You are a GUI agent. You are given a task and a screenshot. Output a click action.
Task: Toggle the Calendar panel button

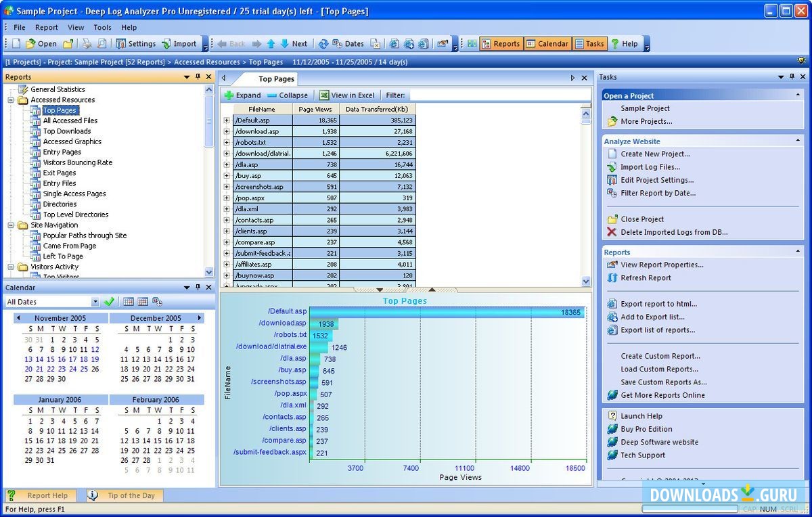click(x=547, y=43)
